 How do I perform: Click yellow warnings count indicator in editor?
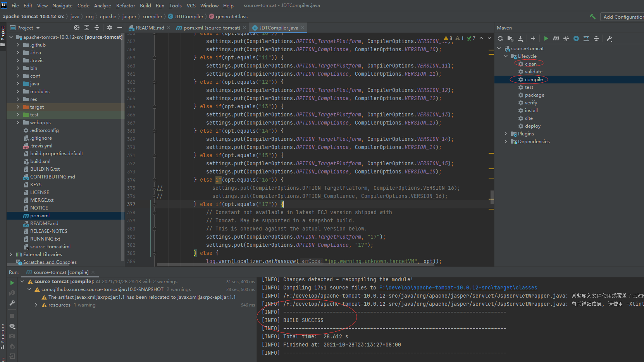point(448,38)
